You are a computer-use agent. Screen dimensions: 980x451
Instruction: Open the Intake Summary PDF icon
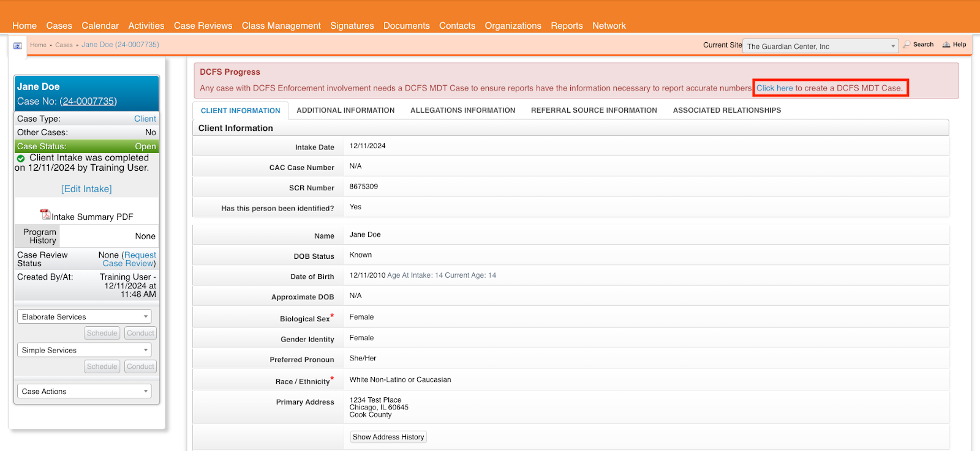point(45,214)
